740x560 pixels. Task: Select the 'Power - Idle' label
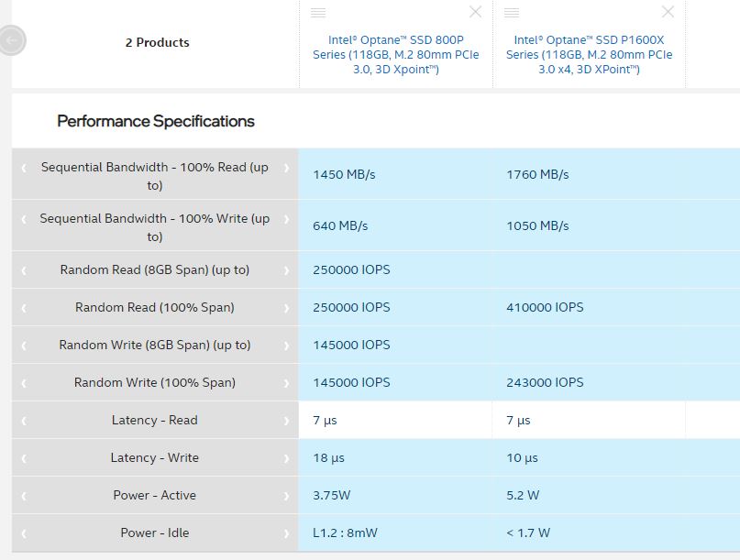[x=155, y=533]
